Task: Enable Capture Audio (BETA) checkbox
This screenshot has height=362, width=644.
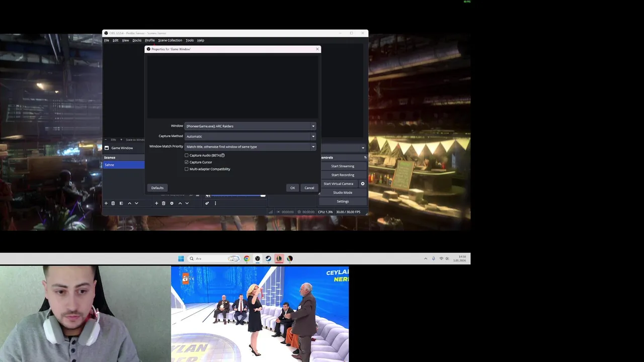Action: [187, 155]
